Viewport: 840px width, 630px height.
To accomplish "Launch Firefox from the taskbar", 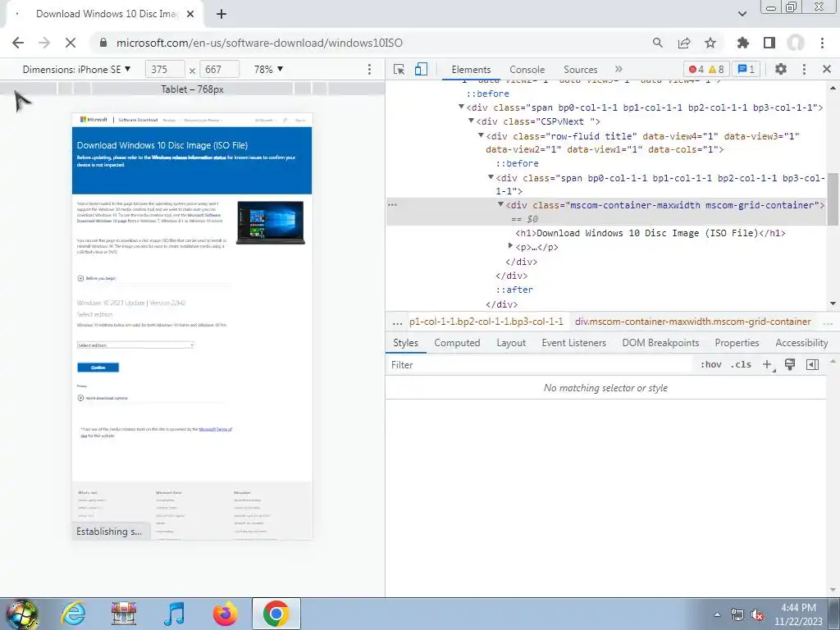I will click(225, 614).
